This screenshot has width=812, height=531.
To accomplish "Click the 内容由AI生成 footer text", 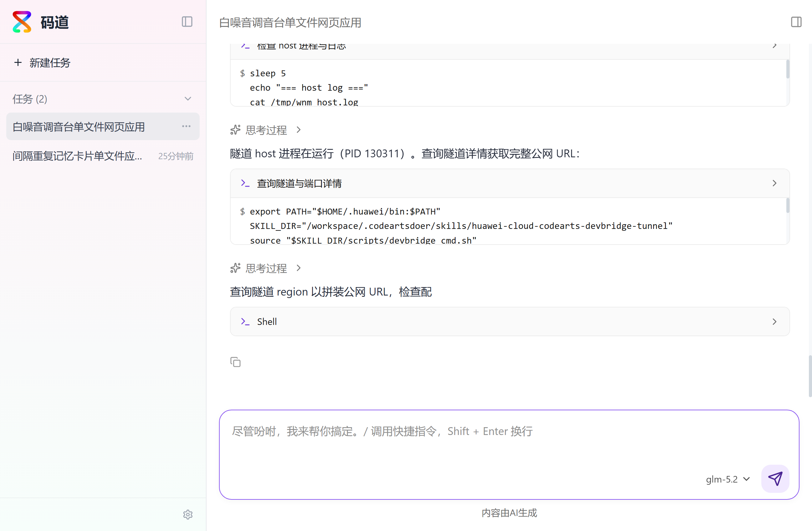I will click(509, 513).
